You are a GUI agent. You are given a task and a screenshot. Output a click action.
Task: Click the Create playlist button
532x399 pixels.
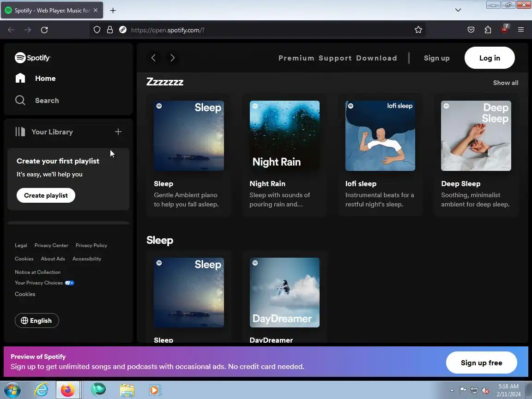coord(46,195)
